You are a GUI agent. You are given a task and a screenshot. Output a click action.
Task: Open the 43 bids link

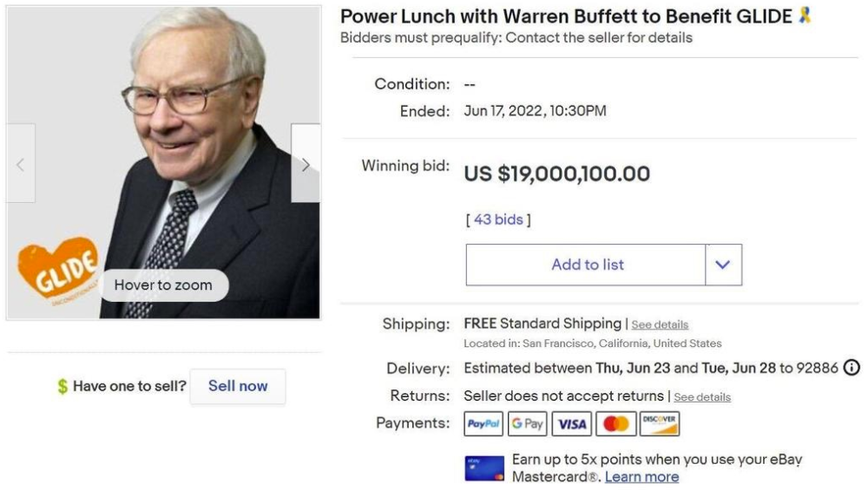(x=498, y=219)
